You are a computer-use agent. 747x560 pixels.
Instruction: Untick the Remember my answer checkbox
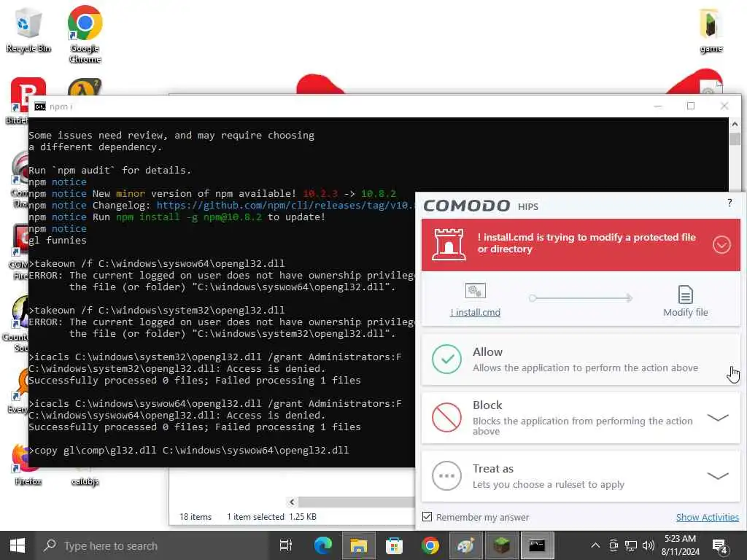tap(427, 517)
